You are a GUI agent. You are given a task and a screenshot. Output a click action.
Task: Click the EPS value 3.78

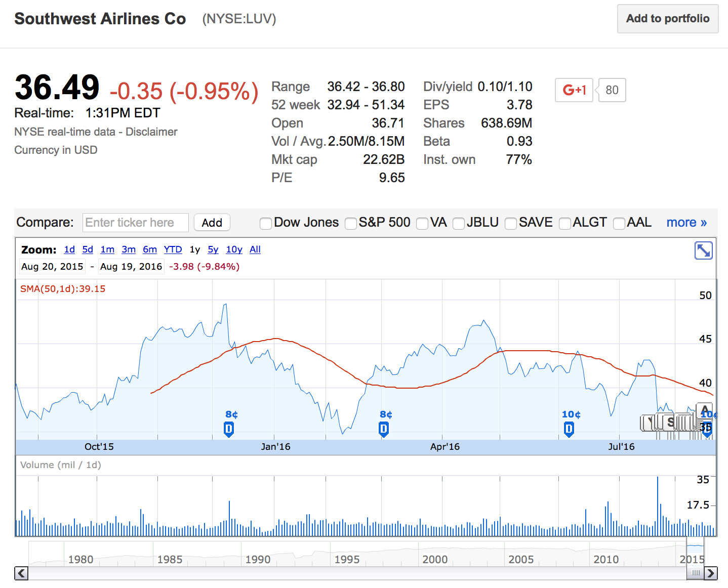519,105
